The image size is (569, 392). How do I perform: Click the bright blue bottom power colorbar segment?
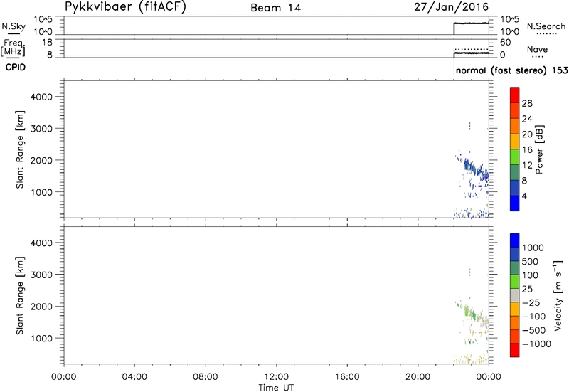[514, 203]
